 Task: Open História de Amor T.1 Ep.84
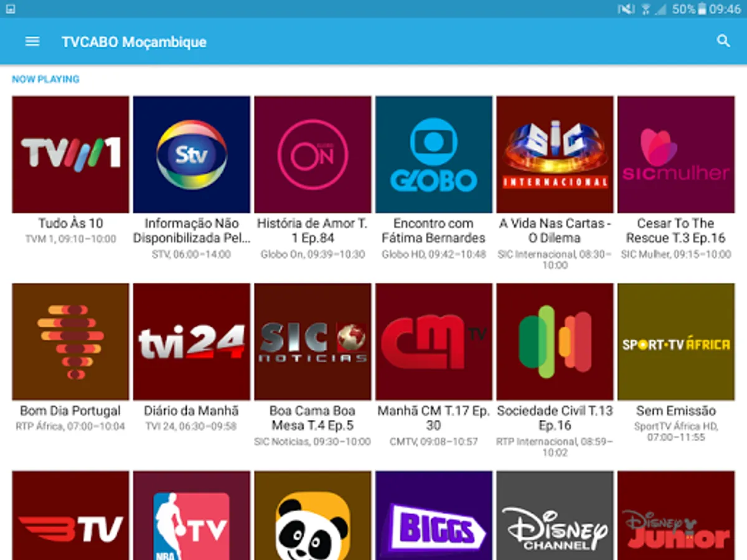(312, 231)
